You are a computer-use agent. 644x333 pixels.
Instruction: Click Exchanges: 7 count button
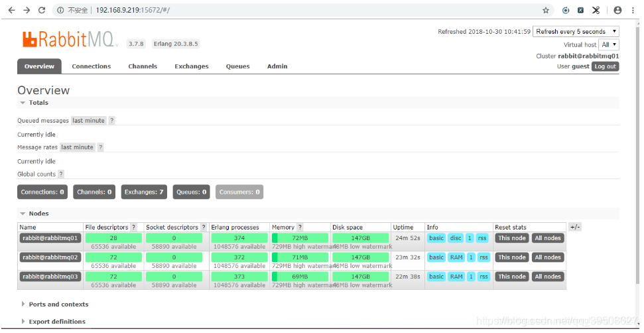144,192
